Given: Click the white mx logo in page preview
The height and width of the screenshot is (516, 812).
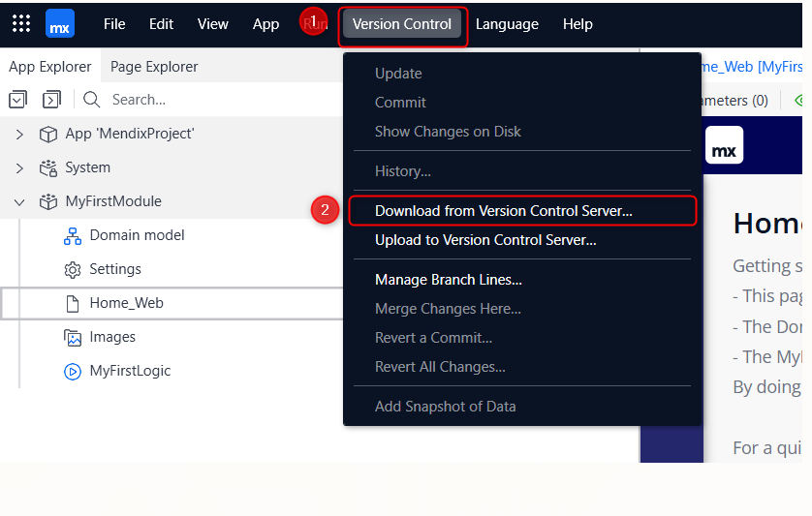Looking at the screenshot, I should coord(724,145).
